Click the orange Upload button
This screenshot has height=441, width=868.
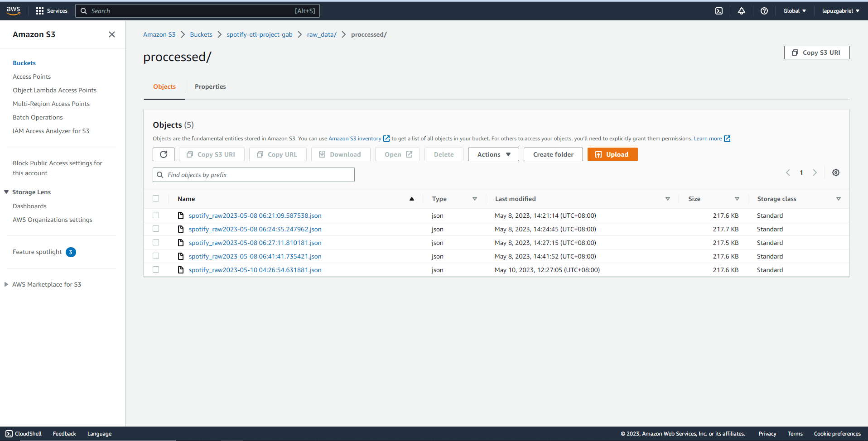pos(612,154)
